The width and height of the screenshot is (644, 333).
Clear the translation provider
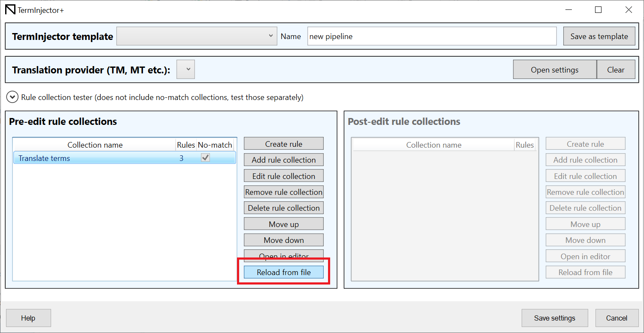pos(616,70)
